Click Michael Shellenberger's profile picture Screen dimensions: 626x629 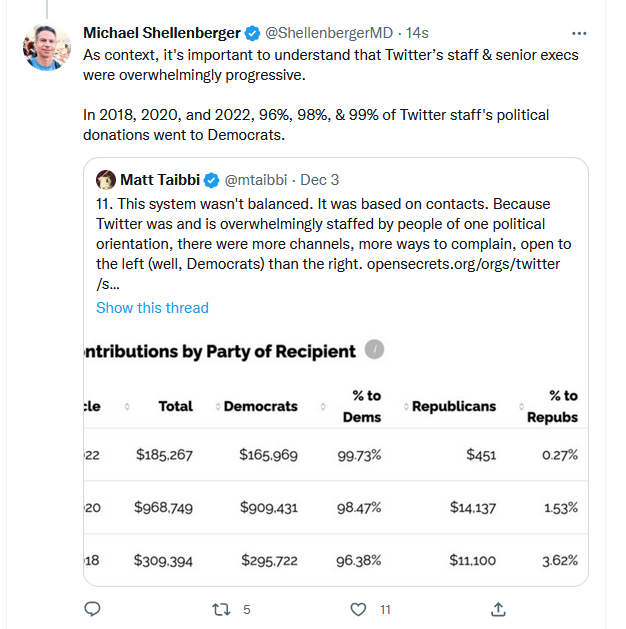[x=47, y=47]
